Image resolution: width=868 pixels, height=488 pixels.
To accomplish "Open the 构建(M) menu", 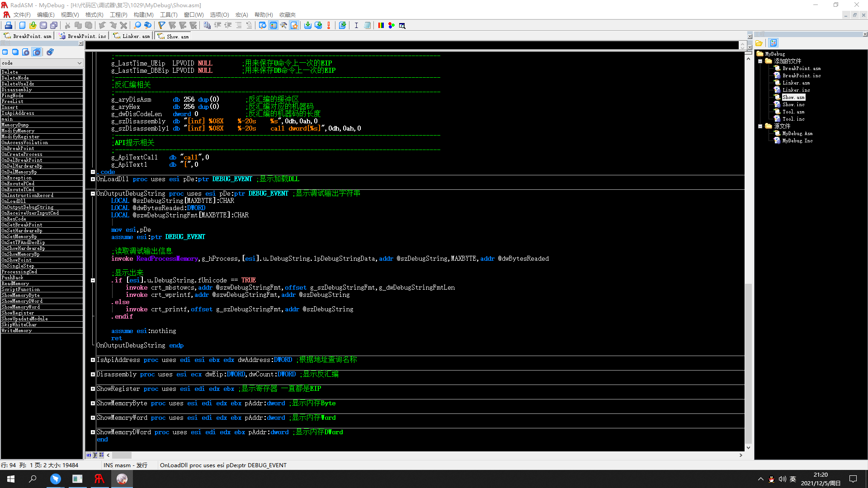I will 143,15.
